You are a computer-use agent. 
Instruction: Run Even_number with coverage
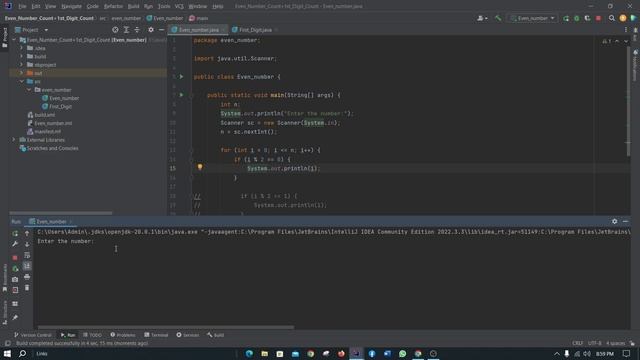click(587, 18)
